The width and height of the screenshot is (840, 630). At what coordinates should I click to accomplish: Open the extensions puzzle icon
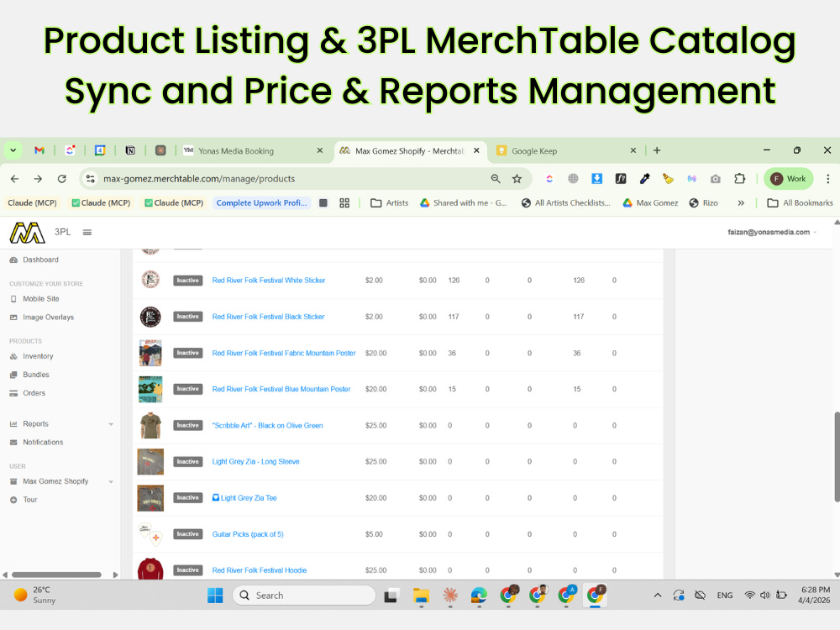[x=740, y=179]
